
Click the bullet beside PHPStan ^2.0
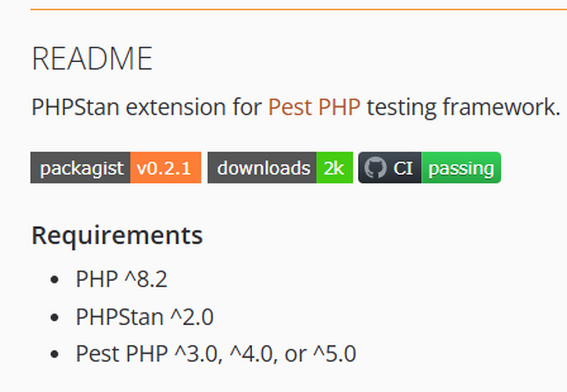coord(54,317)
